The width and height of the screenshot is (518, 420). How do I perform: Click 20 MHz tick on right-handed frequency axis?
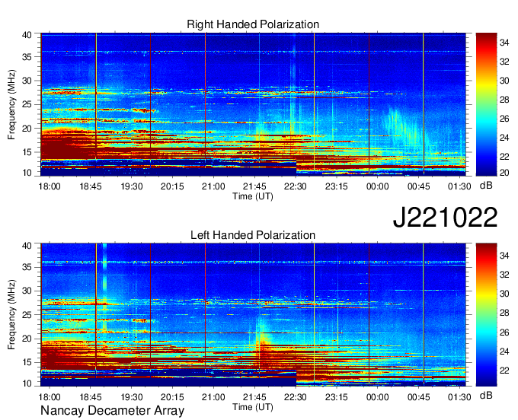point(27,129)
